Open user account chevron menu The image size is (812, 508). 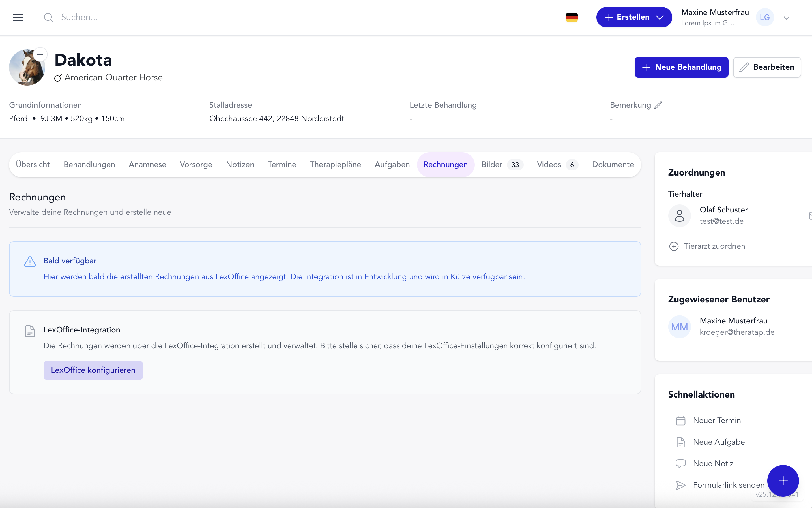click(787, 18)
